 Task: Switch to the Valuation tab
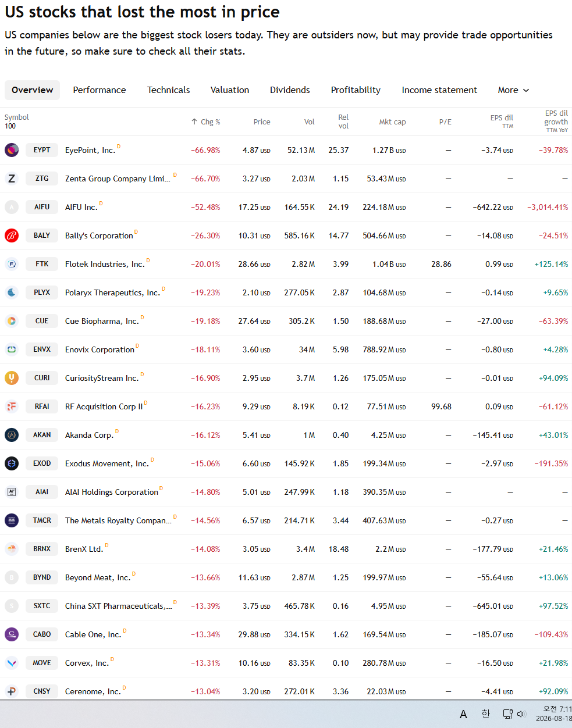230,90
